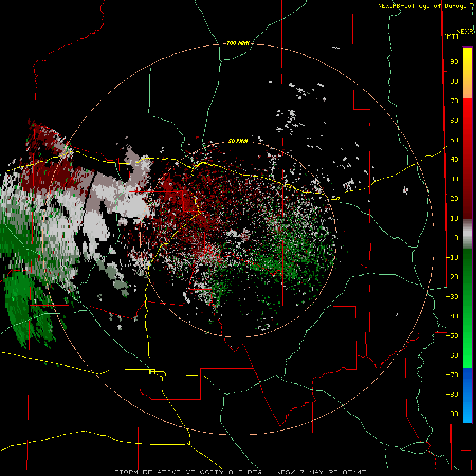Pick the blue band at bottom of velocity scale
476x476 pixels.
[467, 396]
